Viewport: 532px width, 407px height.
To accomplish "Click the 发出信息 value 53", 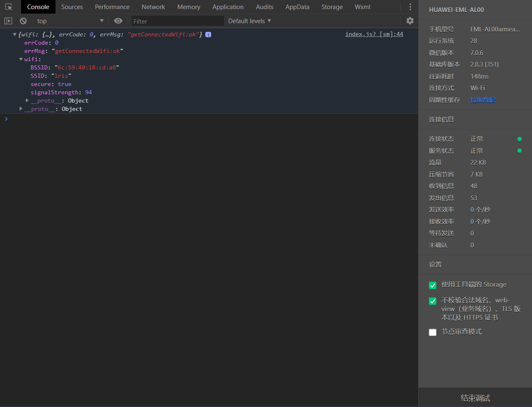I will pos(474,198).
